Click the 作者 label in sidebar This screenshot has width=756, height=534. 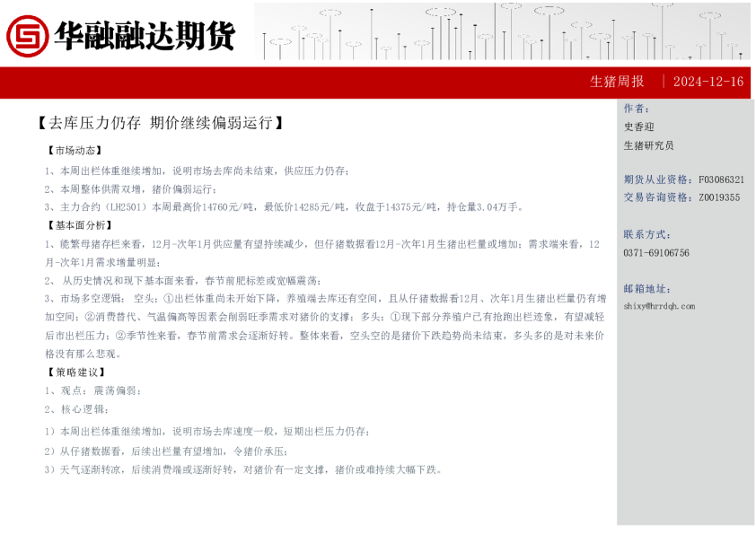pyautogui.click(x=636, y=109)
